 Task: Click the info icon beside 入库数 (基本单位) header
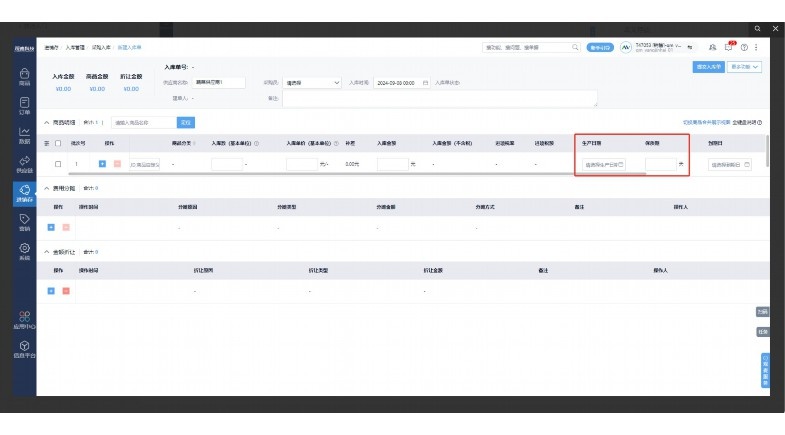(x=256, y=143)
